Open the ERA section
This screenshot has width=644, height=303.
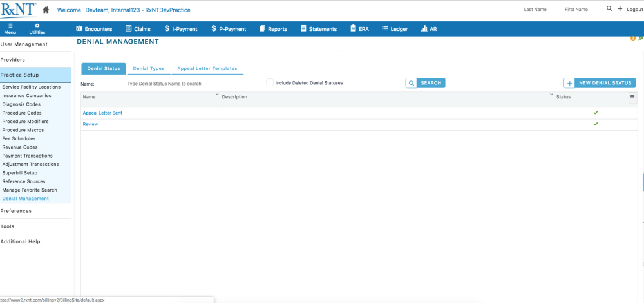coord(359,29)
